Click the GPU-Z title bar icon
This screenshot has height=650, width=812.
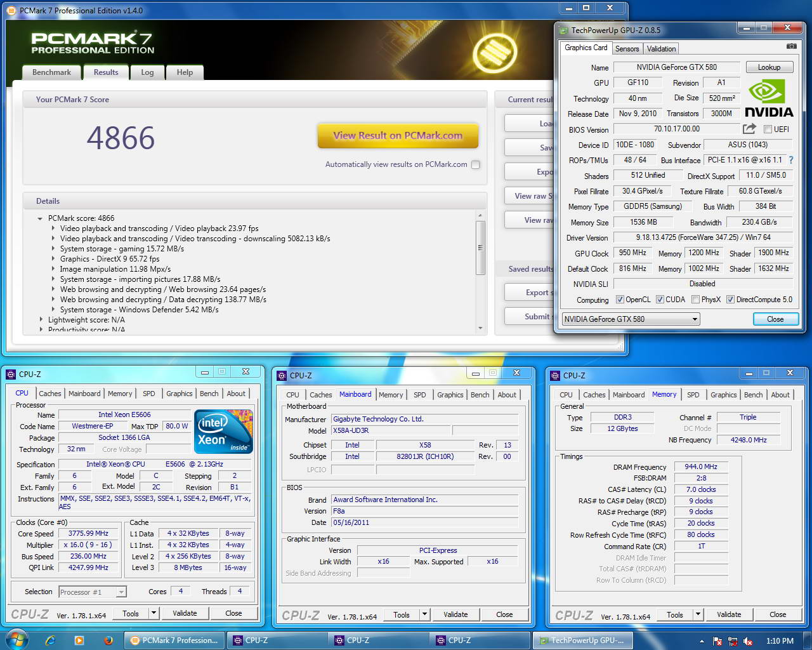[x=563, y=30]
